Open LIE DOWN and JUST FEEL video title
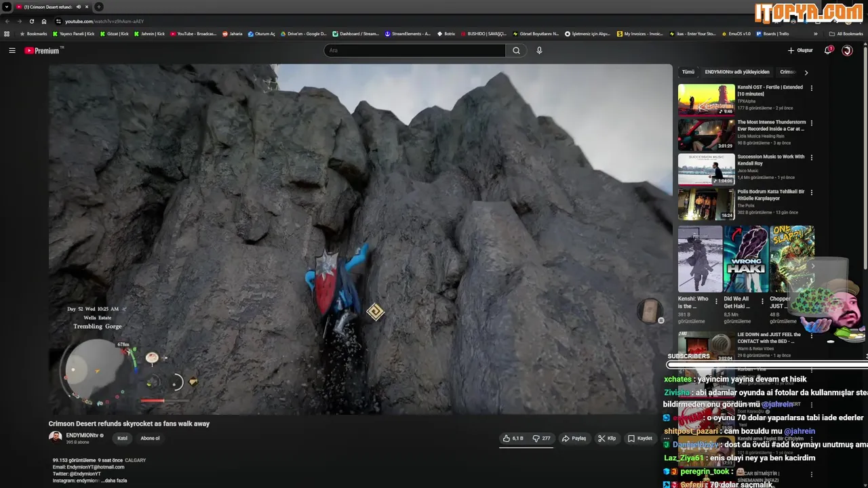The height and width of the screenshot is (488, 868). point(769,338)
